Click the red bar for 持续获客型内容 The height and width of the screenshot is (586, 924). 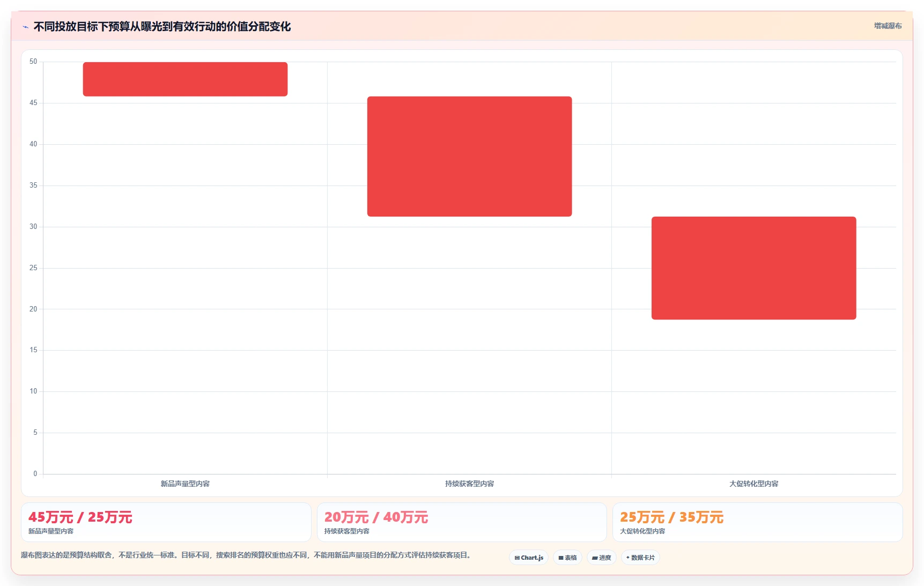coord(469,157)
